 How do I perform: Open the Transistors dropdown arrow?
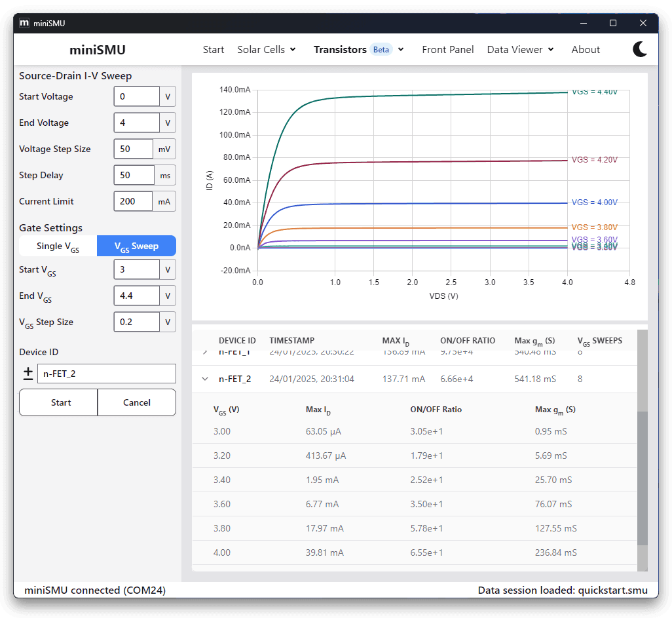[x=401, y=50]
